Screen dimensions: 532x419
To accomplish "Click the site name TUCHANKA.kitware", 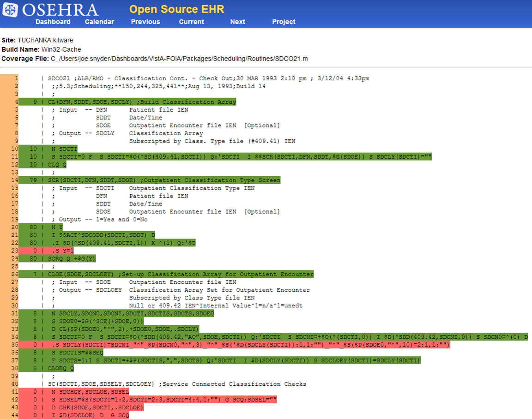I will point(45,40).
